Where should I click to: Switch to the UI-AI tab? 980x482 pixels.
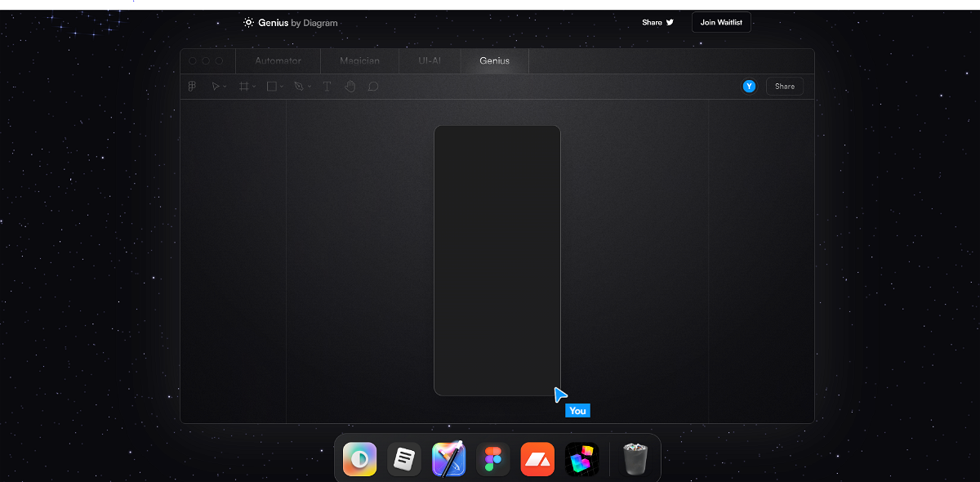[430, 61]
